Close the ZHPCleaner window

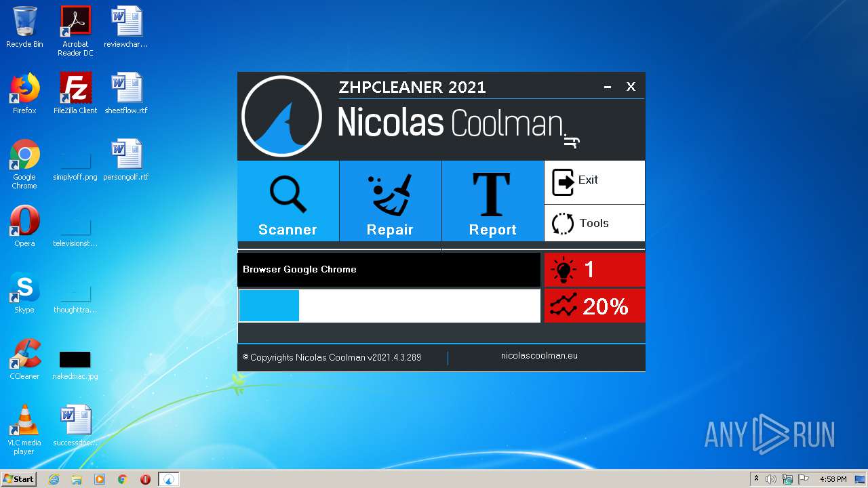[631, 87]
